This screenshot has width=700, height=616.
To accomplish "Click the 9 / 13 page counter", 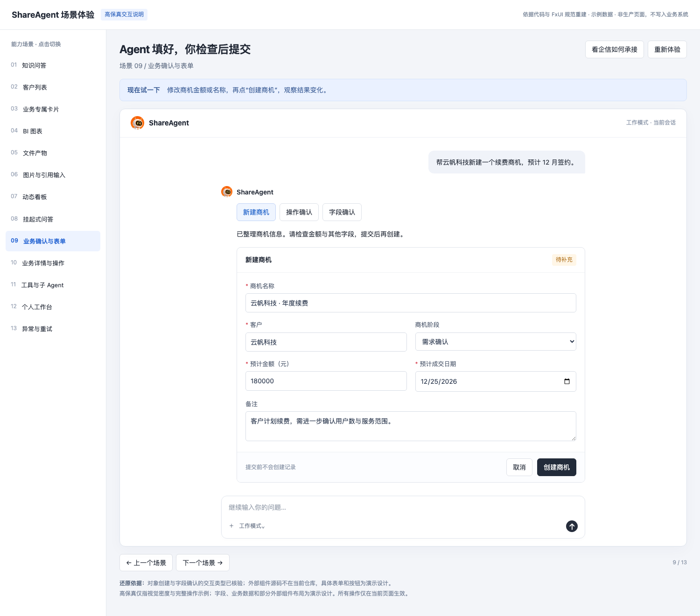I will click(679, 562).
